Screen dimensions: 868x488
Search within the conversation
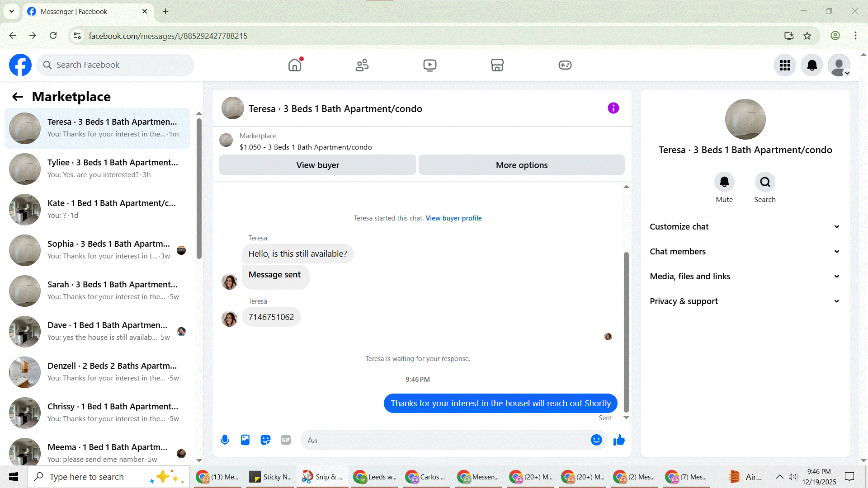point(765,182)
